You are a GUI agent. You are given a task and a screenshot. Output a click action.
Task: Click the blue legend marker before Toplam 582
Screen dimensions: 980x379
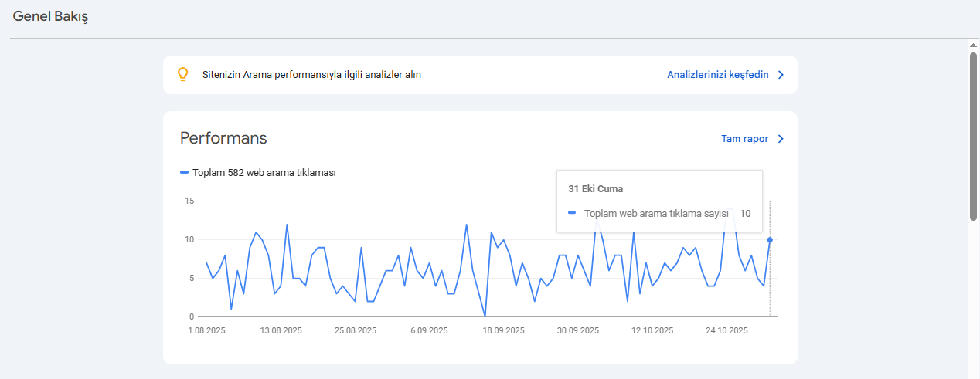coord(184,173)
